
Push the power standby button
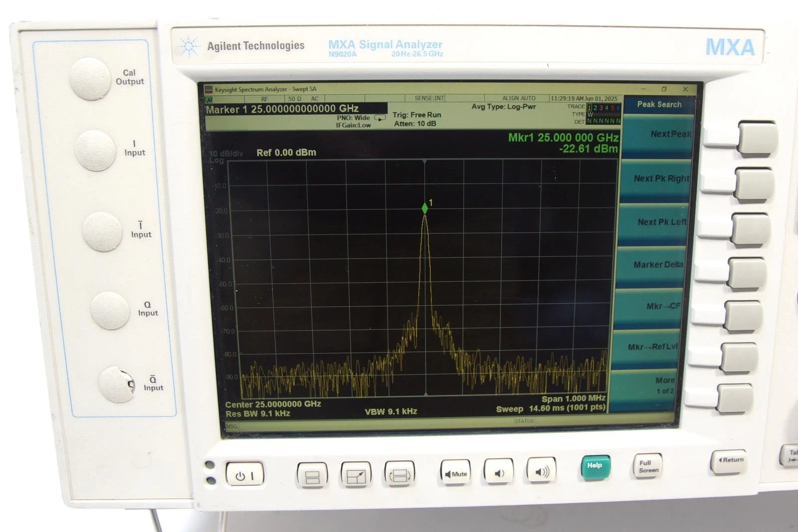(245, 475)
